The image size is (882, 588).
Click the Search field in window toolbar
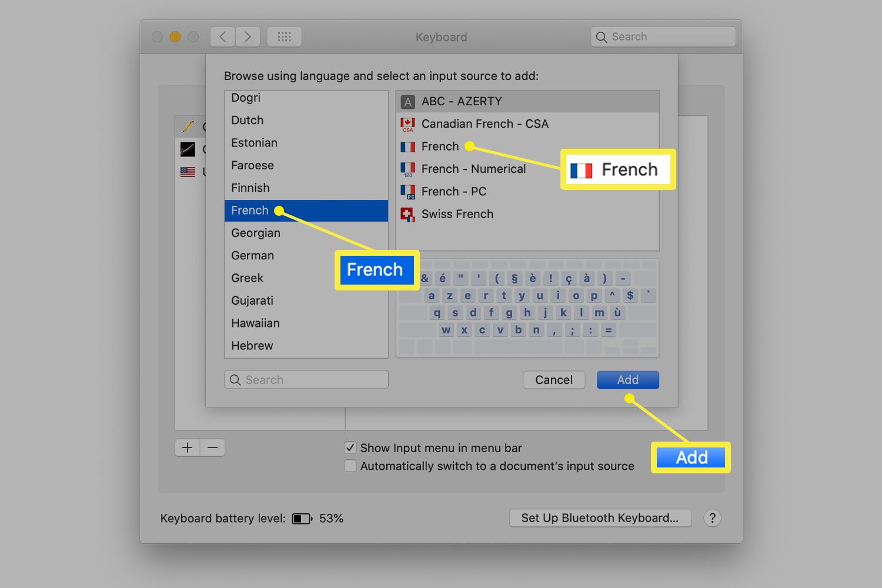coord(663,36)
